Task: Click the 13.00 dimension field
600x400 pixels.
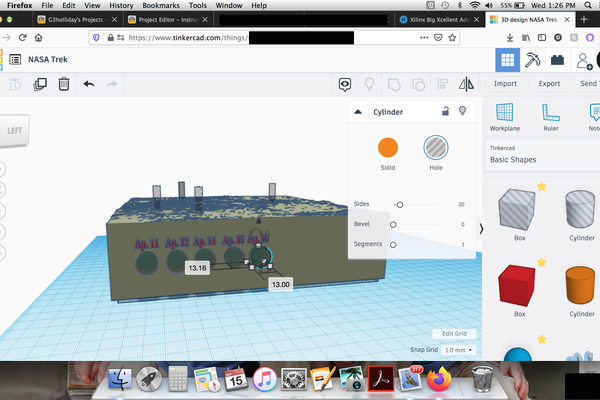Action: coord(280,284)
